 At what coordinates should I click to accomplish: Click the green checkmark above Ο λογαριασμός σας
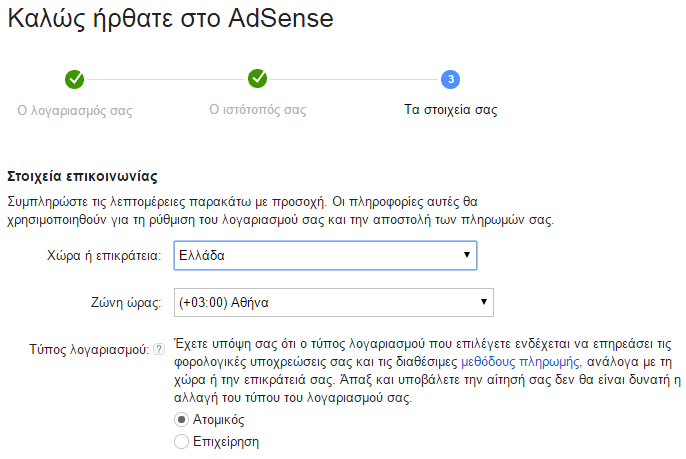click(74, 79)
